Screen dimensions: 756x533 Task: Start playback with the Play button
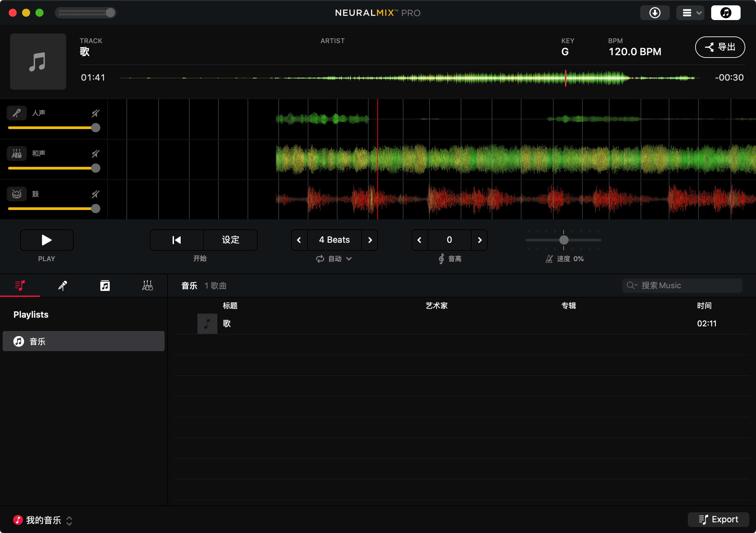click(47, 240)
